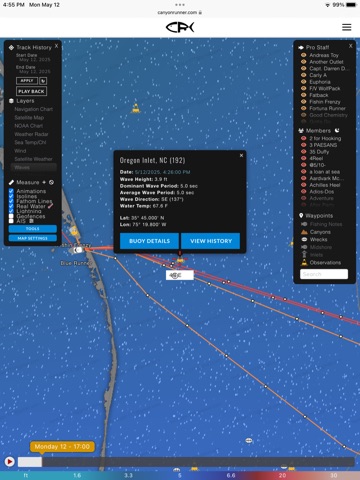The height and width of the screenshot is (480, 360).
Task: Click the Waypoints pin icon
Action: click(301, 216)
